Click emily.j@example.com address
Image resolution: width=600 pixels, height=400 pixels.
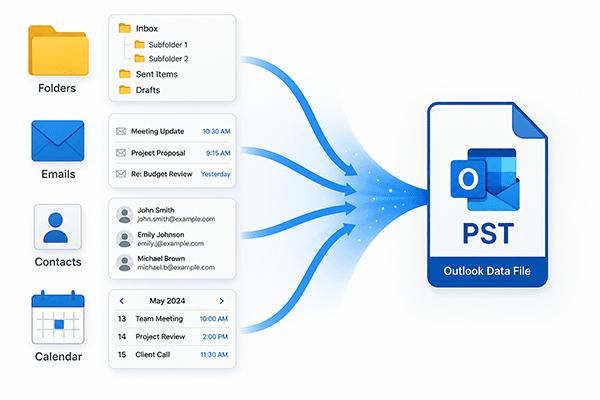pos(171,243)
